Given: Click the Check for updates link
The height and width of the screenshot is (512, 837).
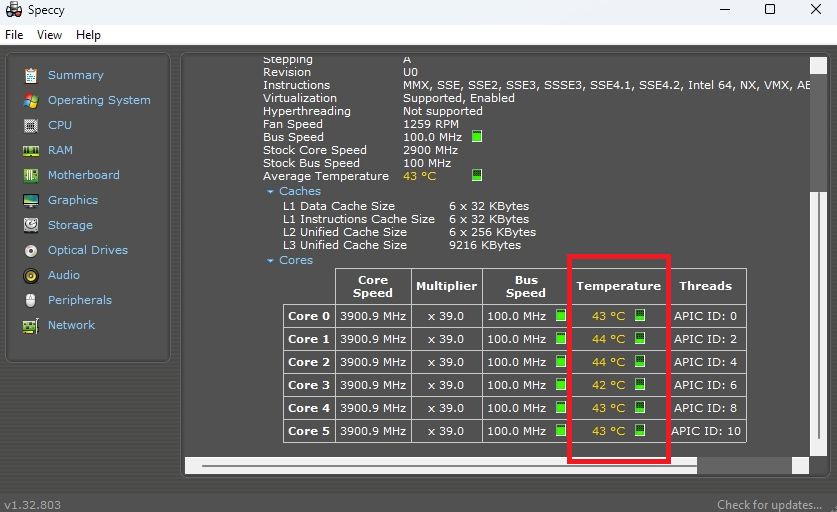Looking at the screenshot, I should coord(768,505).
